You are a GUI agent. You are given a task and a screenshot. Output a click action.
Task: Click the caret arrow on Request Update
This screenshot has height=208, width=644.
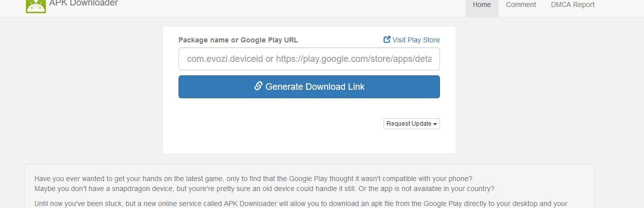[435, 124]
